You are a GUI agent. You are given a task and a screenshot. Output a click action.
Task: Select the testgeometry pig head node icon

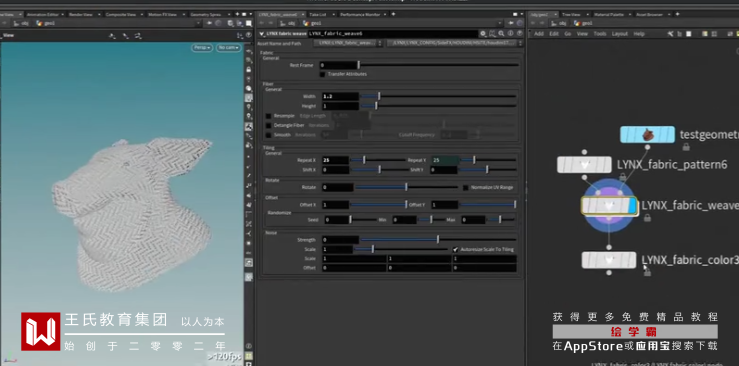tap(648, 135)
